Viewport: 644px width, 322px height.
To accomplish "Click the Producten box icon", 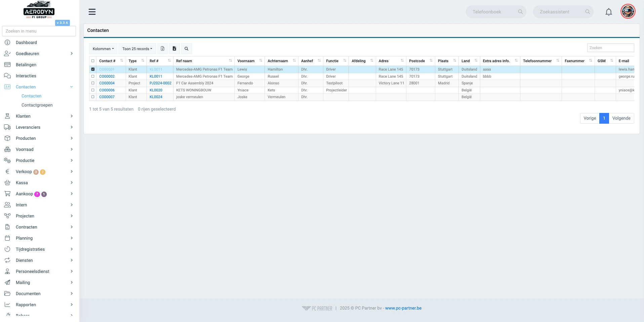I will tap(7, 138).
